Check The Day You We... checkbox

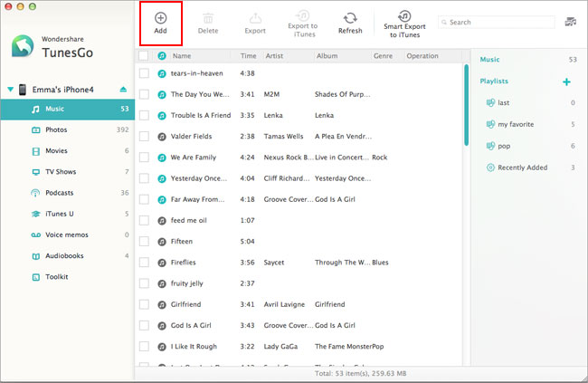click(x=144, y=94)
